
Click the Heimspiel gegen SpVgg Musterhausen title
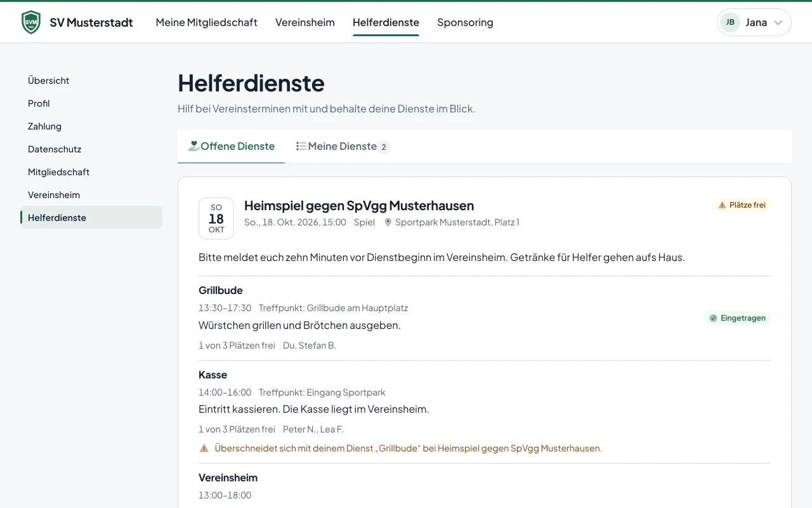click(x=359, y=206)
